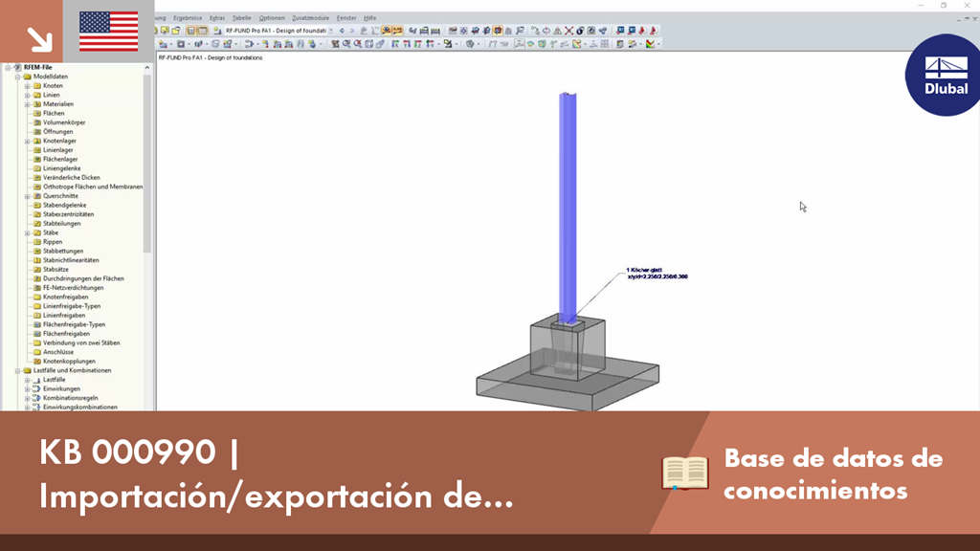Click the white diagonal arrow button

point(40,39)
